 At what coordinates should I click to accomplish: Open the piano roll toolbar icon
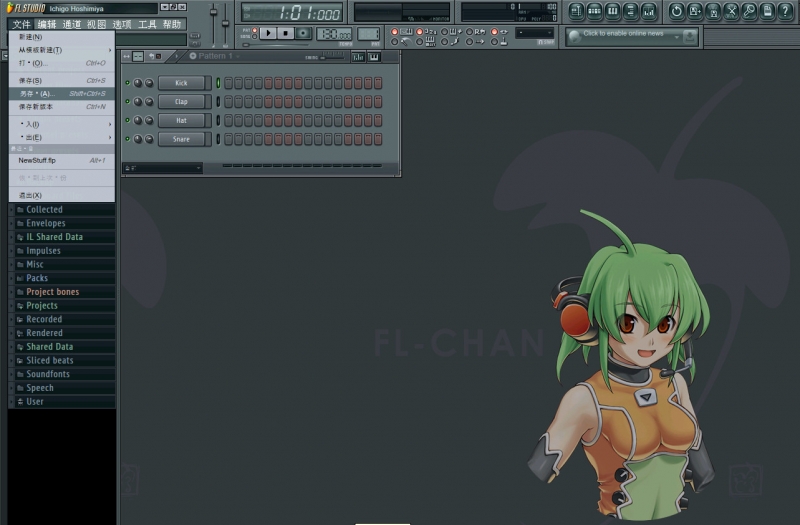(x=612, y=11)
